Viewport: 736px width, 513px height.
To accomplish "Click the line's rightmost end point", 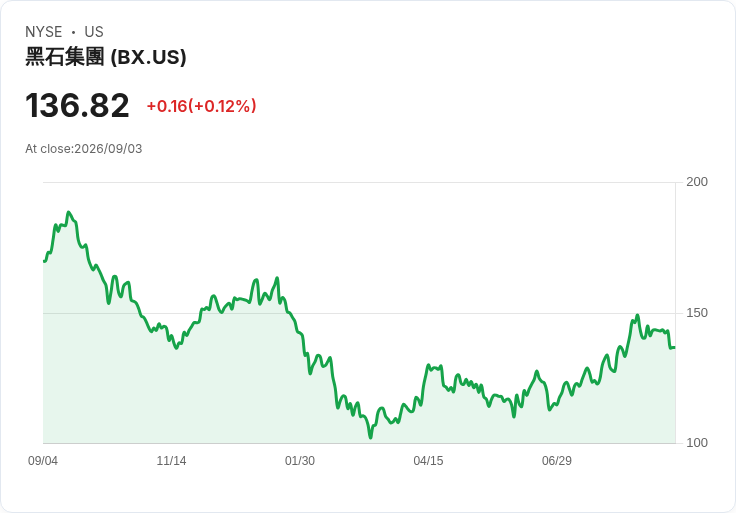I will tap(675, 347).
